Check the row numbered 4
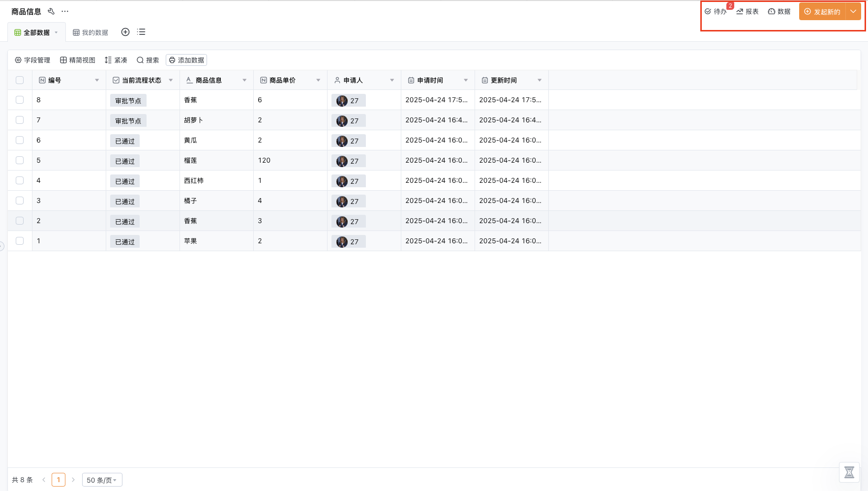 (x=20, y=180)
